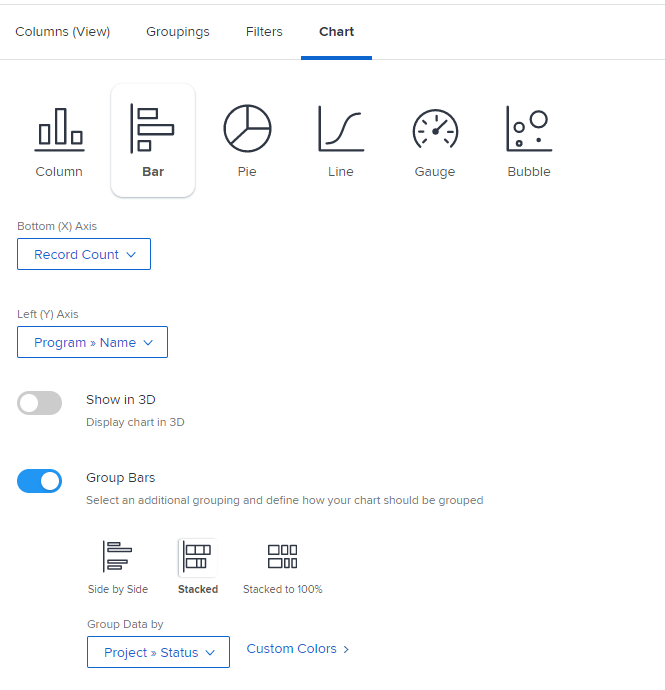Choose the Bar chart type icon
This screenshot has height=690, width=665.
(x=152, y=129)
